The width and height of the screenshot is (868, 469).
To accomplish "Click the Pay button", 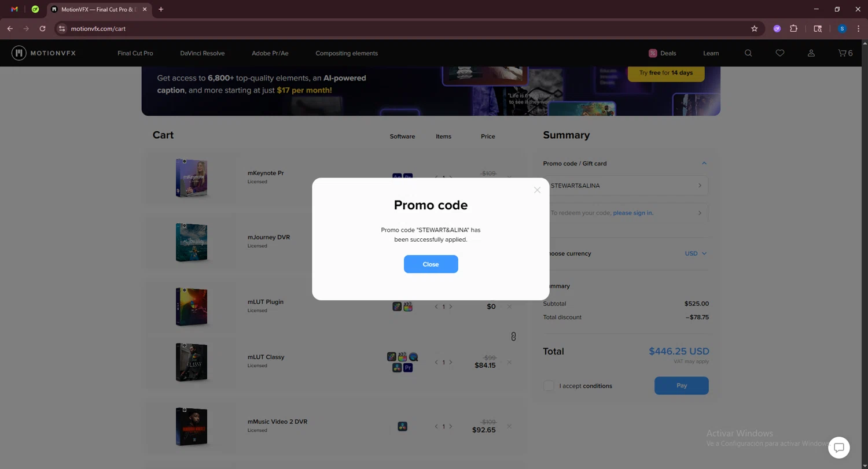I will (x=681, y=386).
